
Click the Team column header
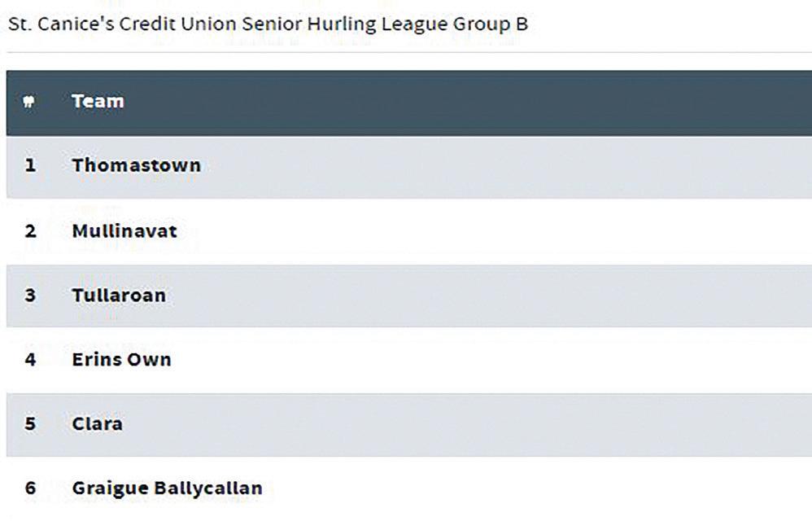click(98, 101)
